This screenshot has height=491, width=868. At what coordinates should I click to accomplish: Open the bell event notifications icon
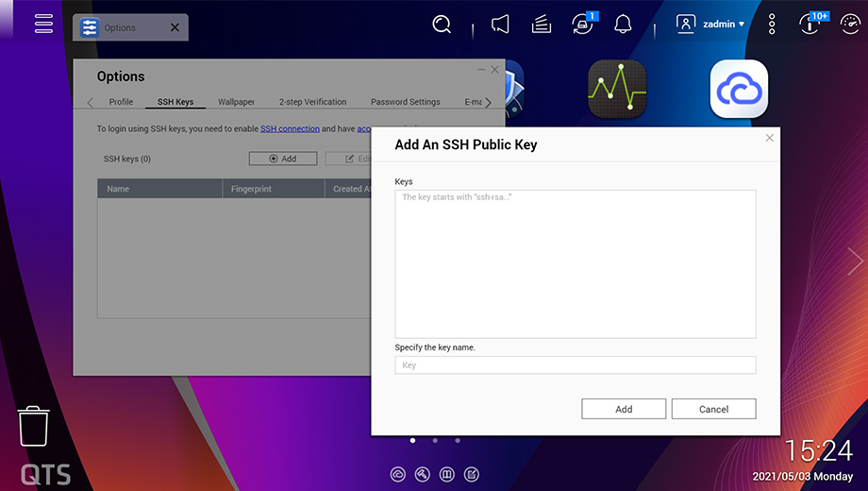click(623, 25)
